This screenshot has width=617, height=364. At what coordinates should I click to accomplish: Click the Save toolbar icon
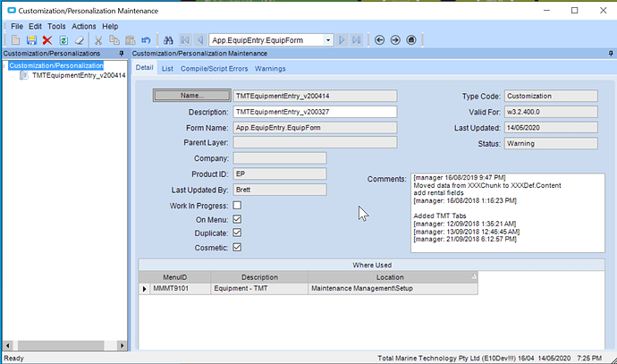31,40
